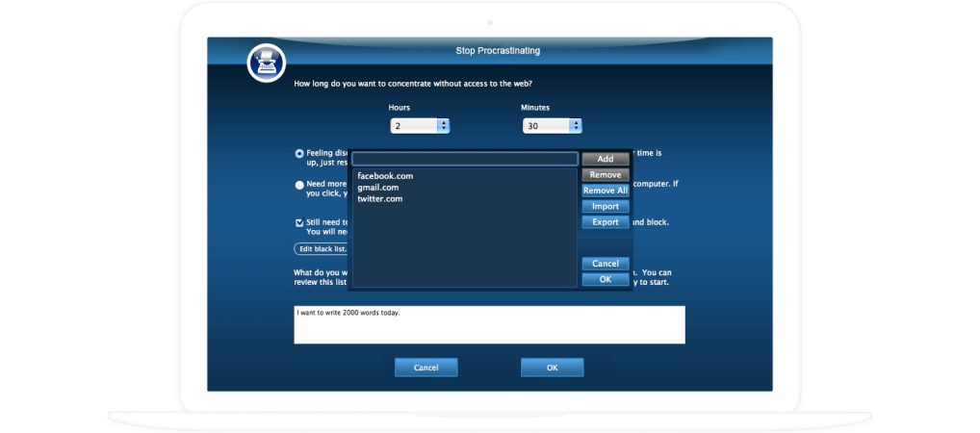Open the Minutes dropdown
980x433 pixels.
553,126
